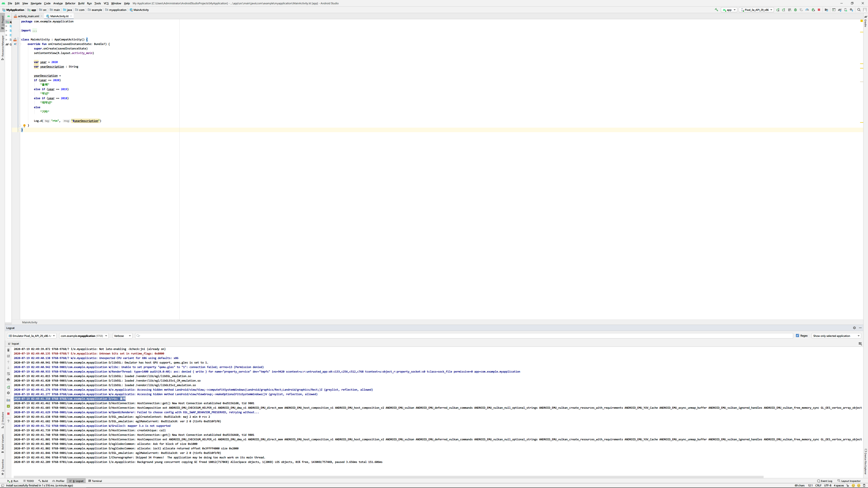The height and width of the screenshot is (488, 868).
Task: Restart logcat with the green arrow icon
Action: (x=8, y=387)
